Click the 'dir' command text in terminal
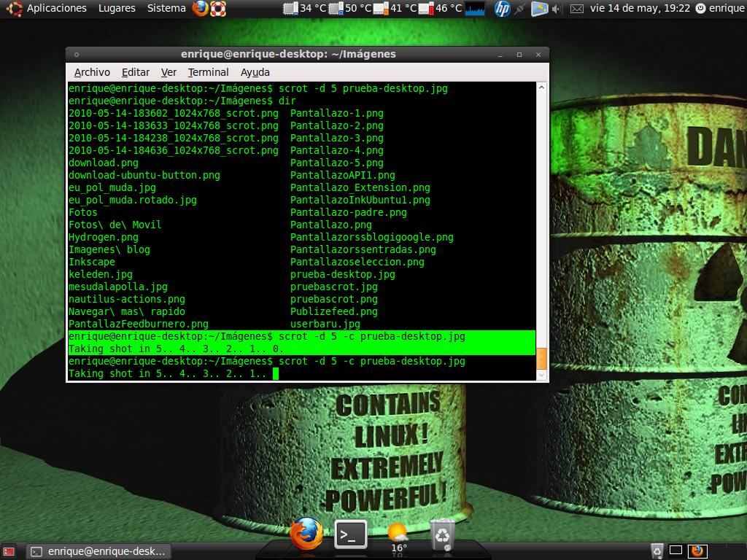Viewport: 747px width, 560px height. (287, 101)
